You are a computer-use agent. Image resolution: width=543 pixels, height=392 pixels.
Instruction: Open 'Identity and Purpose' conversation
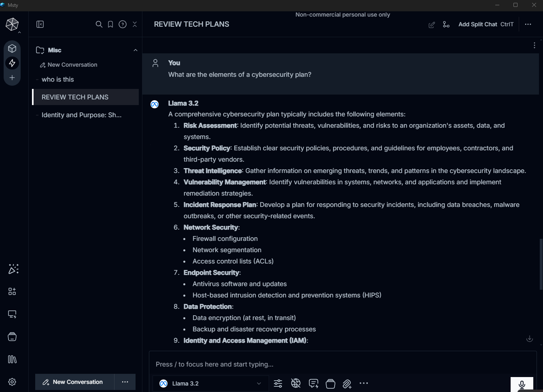coord(81,115)
